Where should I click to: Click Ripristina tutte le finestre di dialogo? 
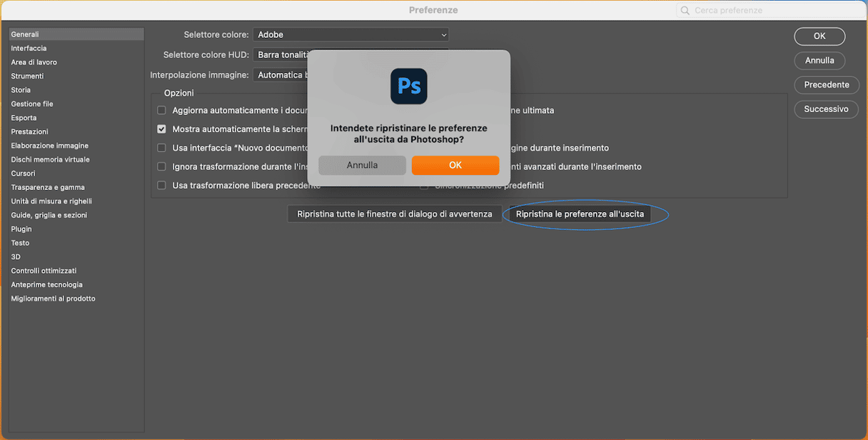394,214
